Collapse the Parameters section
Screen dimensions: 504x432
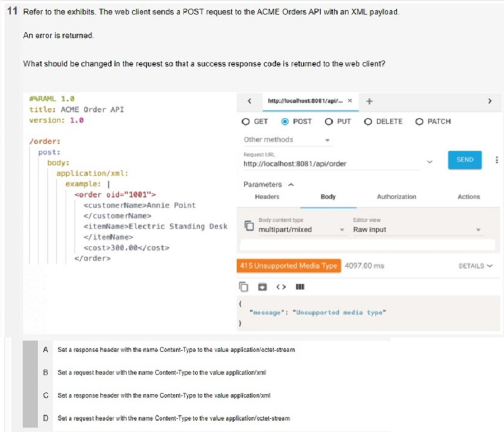tap(291, 185)
